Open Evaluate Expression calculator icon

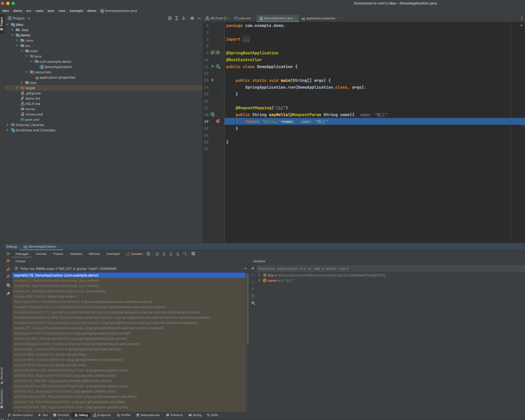[193, 254]
